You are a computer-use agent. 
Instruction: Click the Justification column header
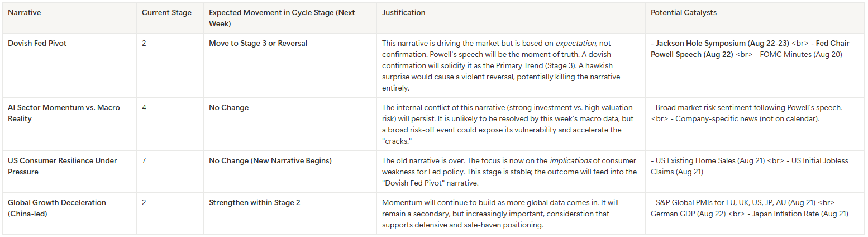[403, 12]
